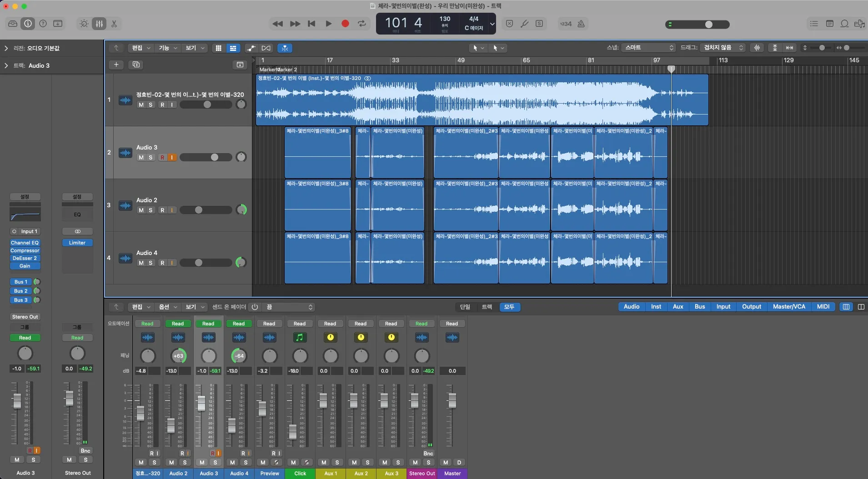The image size is (868, 479).
Task: Filter mixer by Aux channels
Action: click(678, 307)
